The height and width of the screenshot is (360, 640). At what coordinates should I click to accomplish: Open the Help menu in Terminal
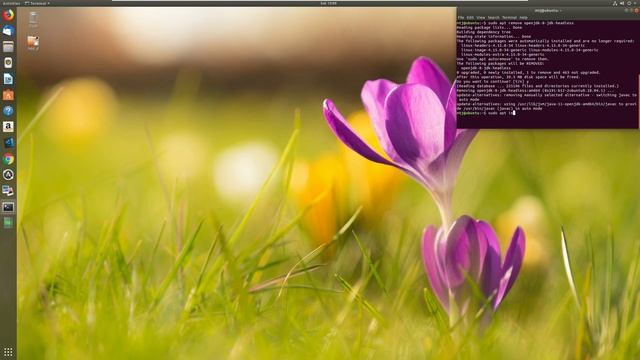click(x=523, y=18)
